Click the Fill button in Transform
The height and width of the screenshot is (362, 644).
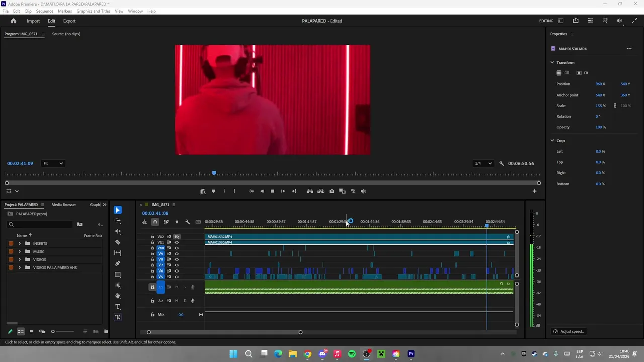coord(563,73)
